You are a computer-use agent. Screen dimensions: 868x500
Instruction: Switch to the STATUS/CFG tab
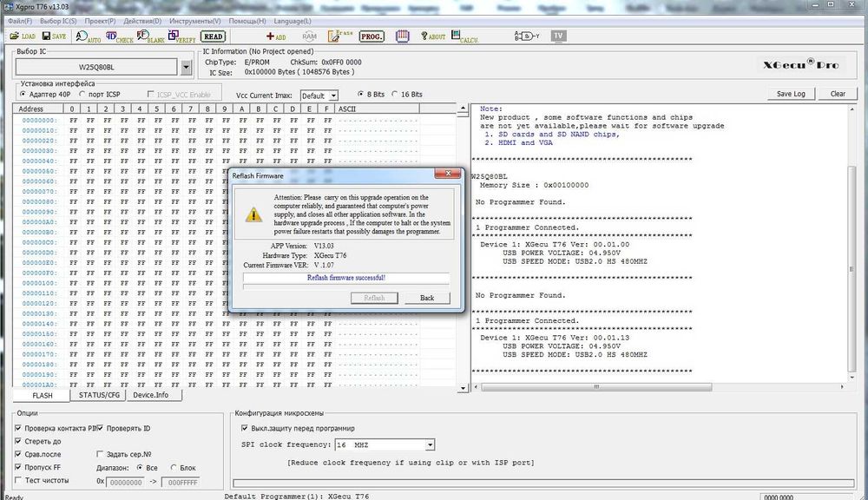click(x=99, y=395)
